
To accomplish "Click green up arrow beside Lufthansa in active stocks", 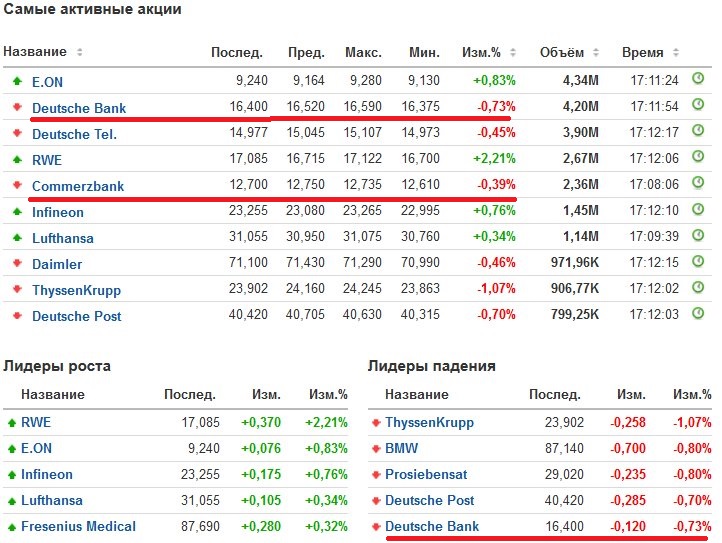I will (17, 238).
